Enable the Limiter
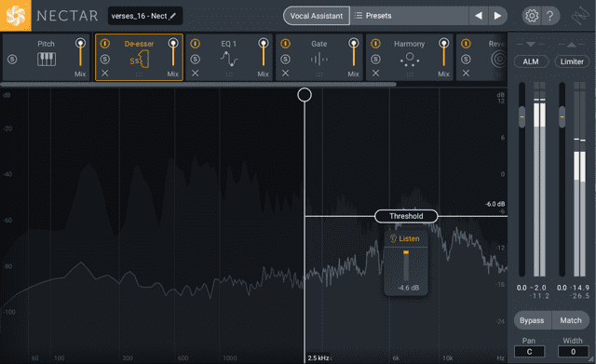This screenshot has height=364, width=596. [x=572, y=61]
